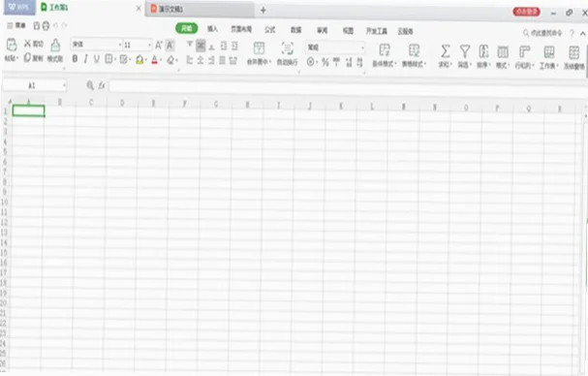The height and width of the screenshot is (376, 588).
Task: Click the clear format eraser icon
Action: tap(170, 60)
